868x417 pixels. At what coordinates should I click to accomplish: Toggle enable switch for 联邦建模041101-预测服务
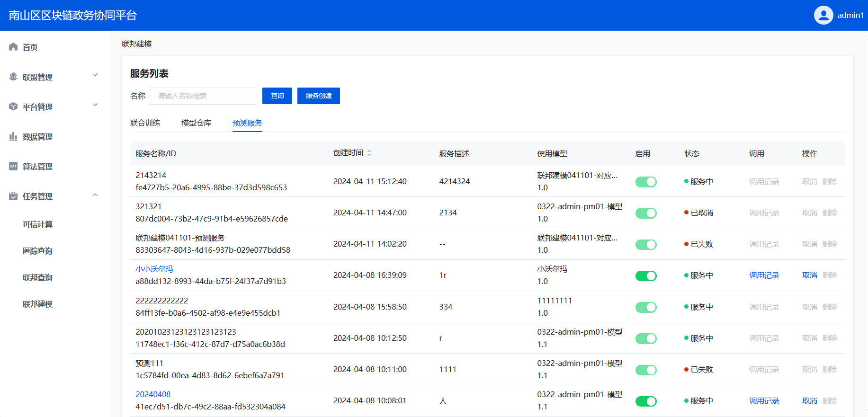pyautogui.click(x=646, y=244)
